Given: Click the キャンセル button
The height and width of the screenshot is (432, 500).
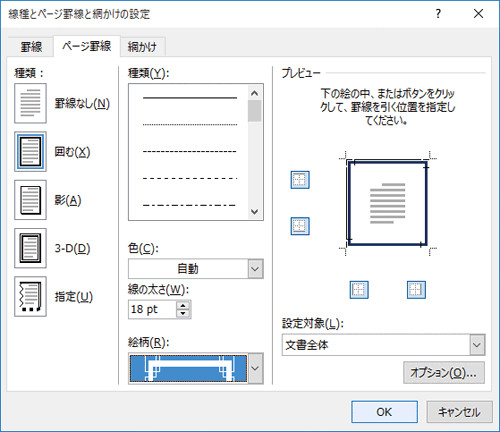Looking at the screenshot, I should [x=459, y=412].
